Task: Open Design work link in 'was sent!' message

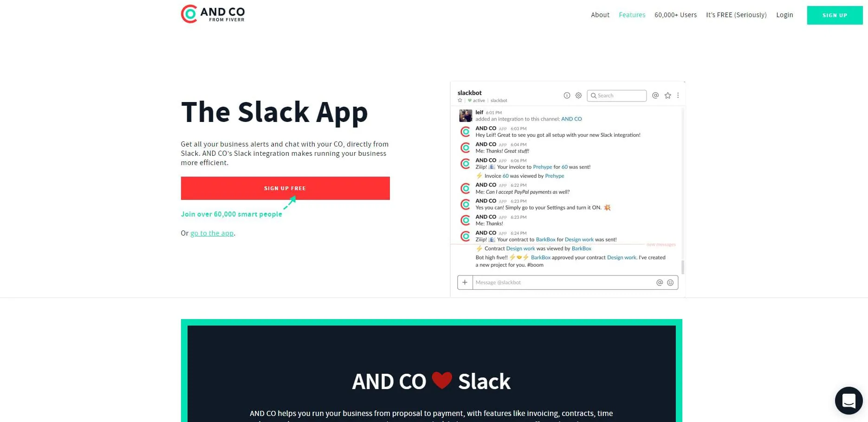Action: tap(579, 240)
